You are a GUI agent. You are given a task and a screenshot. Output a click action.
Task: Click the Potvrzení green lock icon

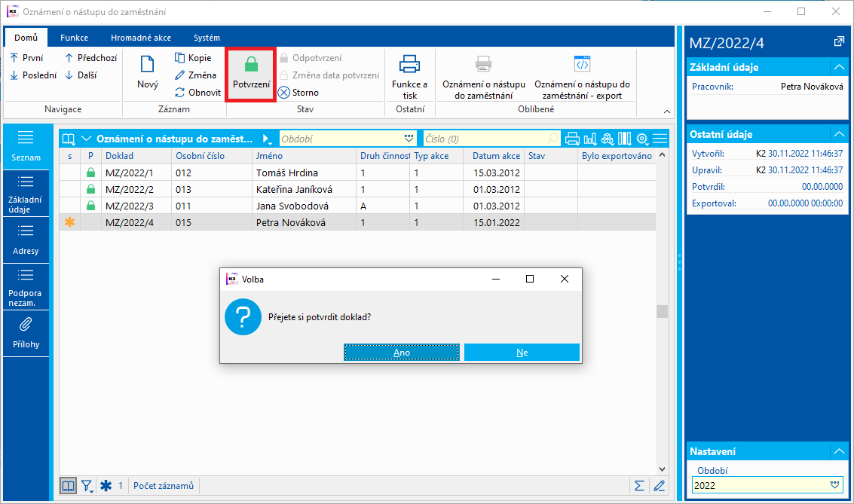pos(251,65)
